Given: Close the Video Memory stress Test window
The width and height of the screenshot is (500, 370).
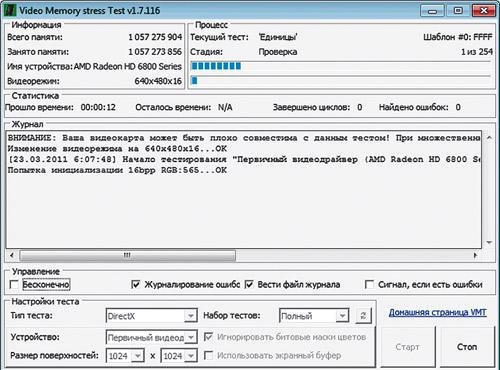Looking at the screenshot, I should pyautogui.click(x=484, y=11).
